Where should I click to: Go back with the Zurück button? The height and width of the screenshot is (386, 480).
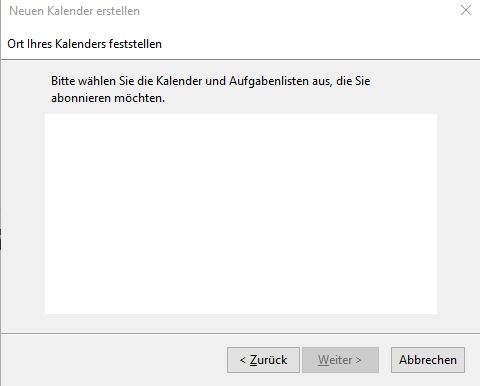point(263,360)
